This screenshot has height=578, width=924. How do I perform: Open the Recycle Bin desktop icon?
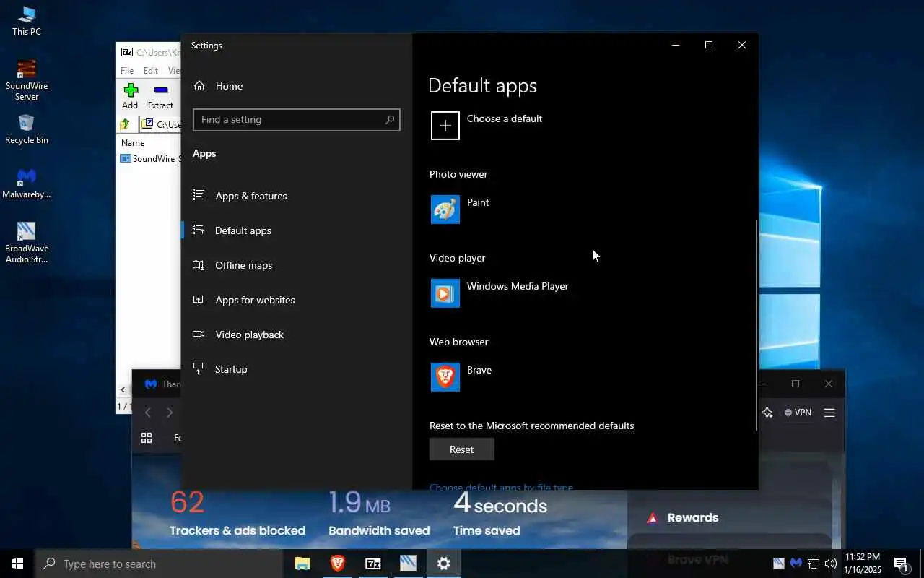tap(27, 129)
